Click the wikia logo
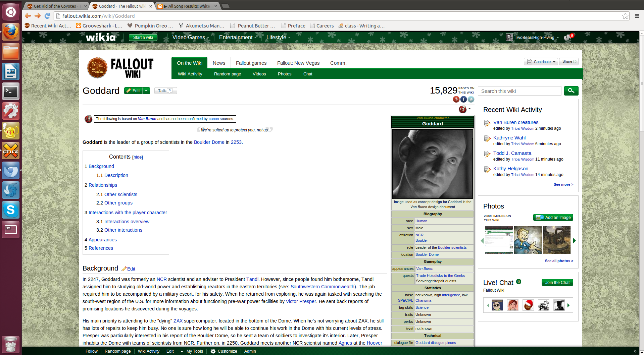The image size is (644, 355). [101, 37]
